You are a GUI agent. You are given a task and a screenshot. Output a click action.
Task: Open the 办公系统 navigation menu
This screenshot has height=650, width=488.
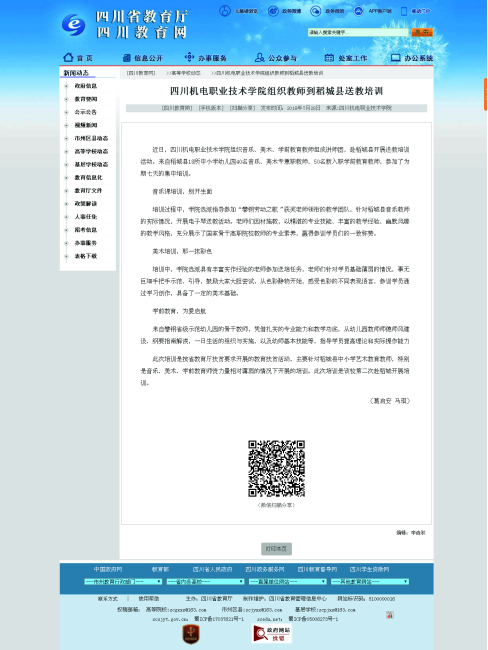[412, 58]
